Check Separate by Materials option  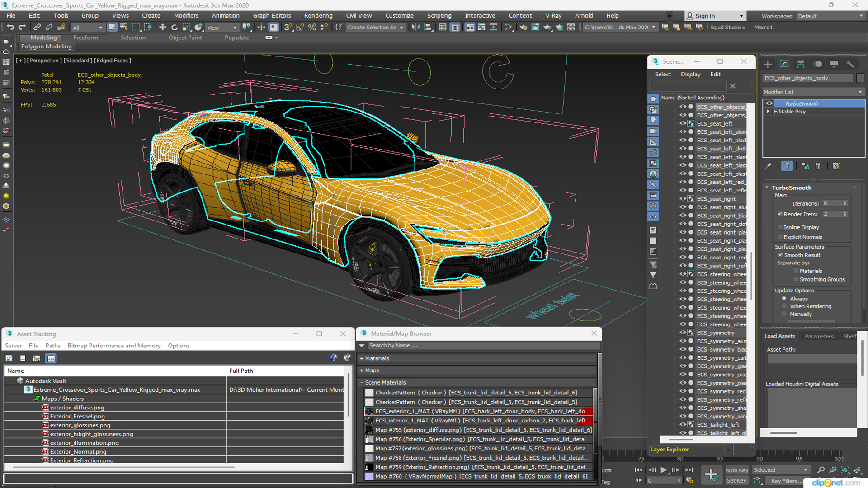tap(796, 271)
